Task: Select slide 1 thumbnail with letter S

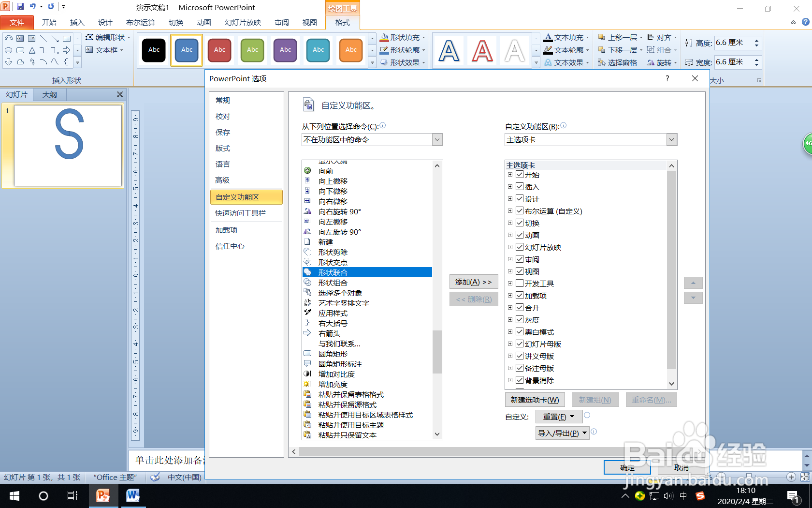Action: [x=67, y=146]
